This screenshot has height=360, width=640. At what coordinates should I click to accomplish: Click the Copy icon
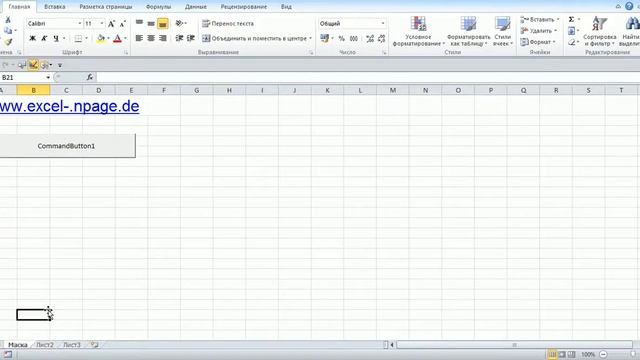click(7, 31)
